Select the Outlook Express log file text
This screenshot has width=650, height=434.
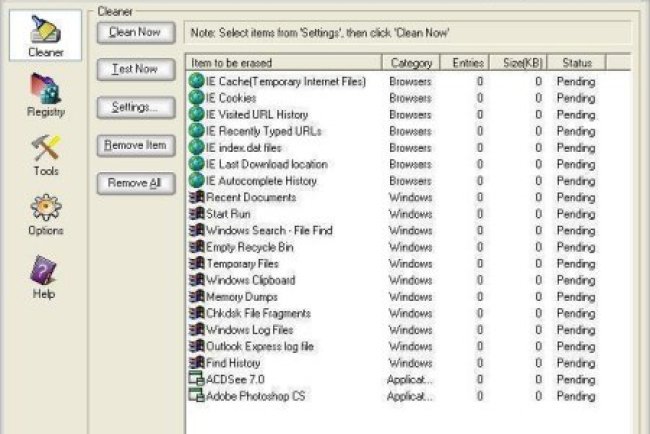[x=260, y=347]
